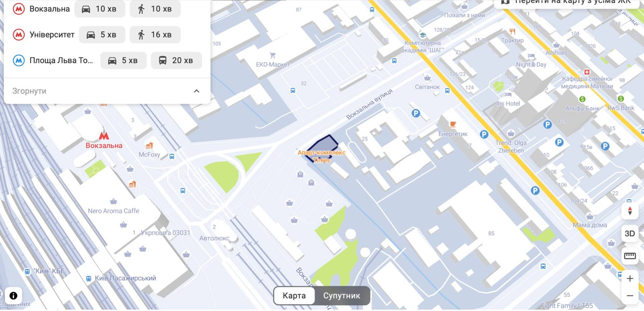Screen dimensions: 644x311
Task: Select 16 хв walking route to Університет
Action: (155, 35)
